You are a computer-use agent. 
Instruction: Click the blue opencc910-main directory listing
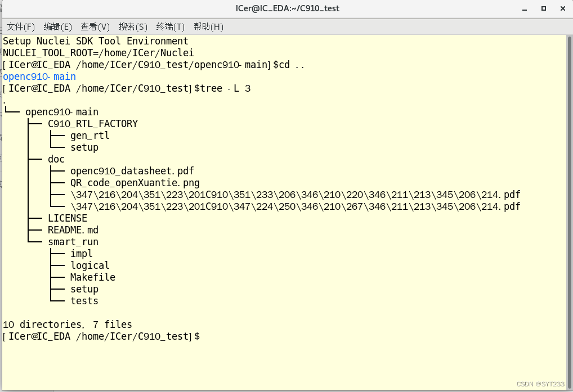point(39,76)
